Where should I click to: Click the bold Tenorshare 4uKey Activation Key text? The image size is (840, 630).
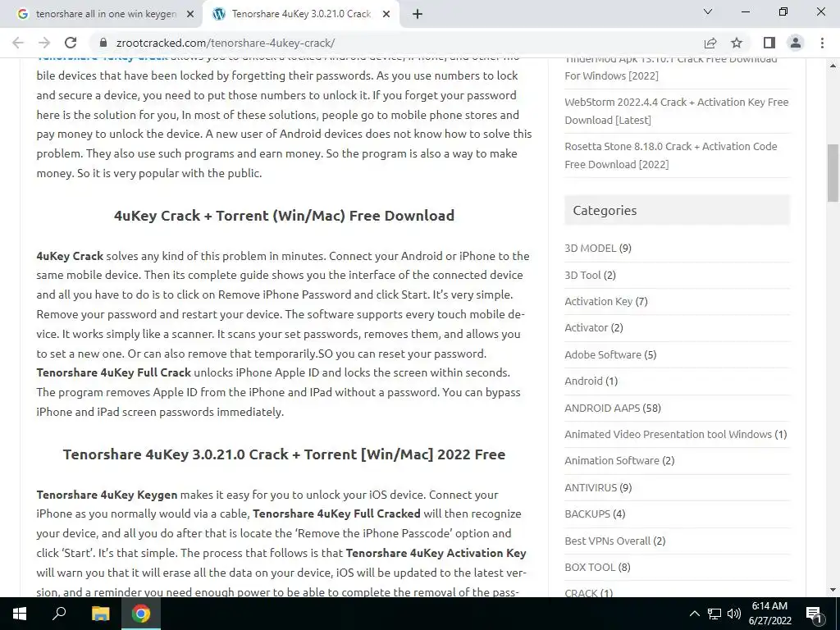click(x=436, y=553)
